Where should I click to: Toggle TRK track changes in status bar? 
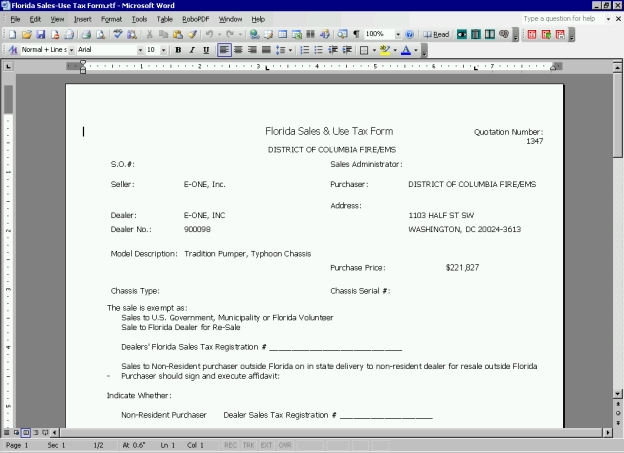pos(248,445)
